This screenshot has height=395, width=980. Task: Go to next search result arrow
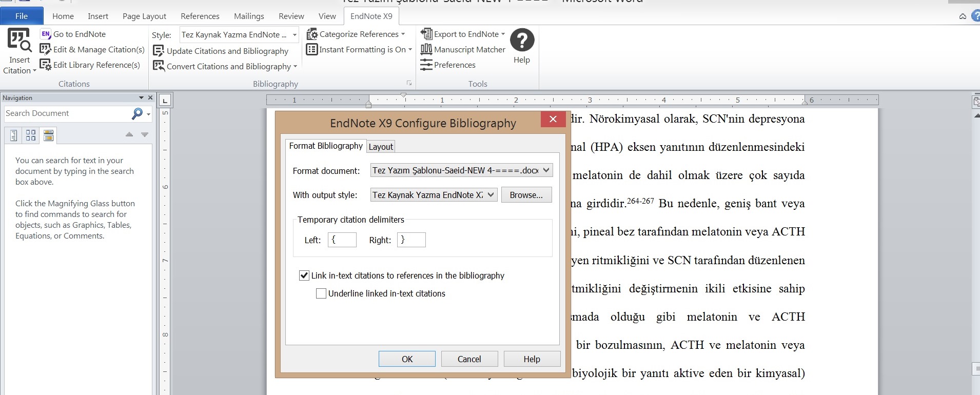coord(145,135)
